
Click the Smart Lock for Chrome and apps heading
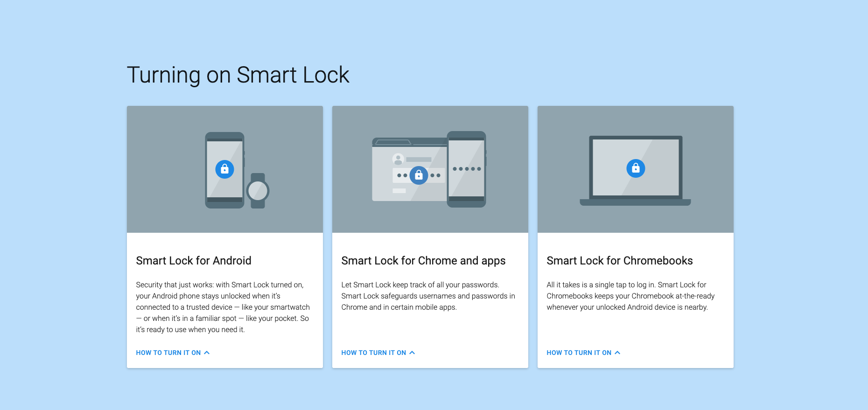pos(423,261)
